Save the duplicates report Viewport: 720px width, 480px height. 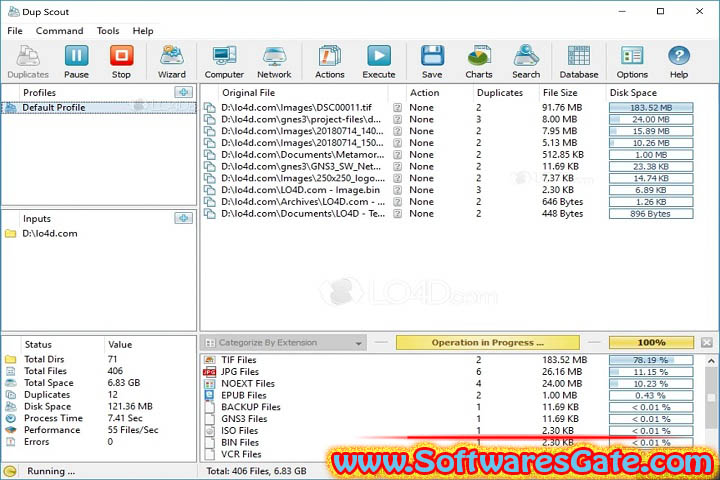[432, 62]
